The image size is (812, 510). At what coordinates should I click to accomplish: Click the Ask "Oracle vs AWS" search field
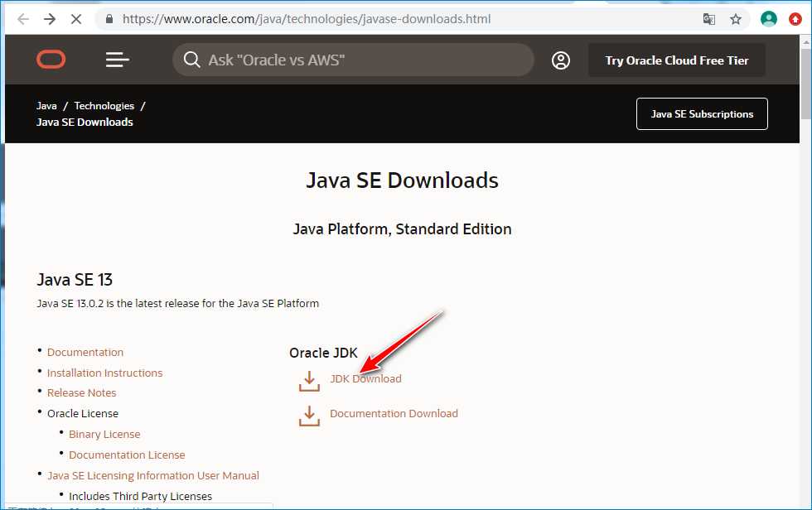pyautogui.click(x=353, y=60)
